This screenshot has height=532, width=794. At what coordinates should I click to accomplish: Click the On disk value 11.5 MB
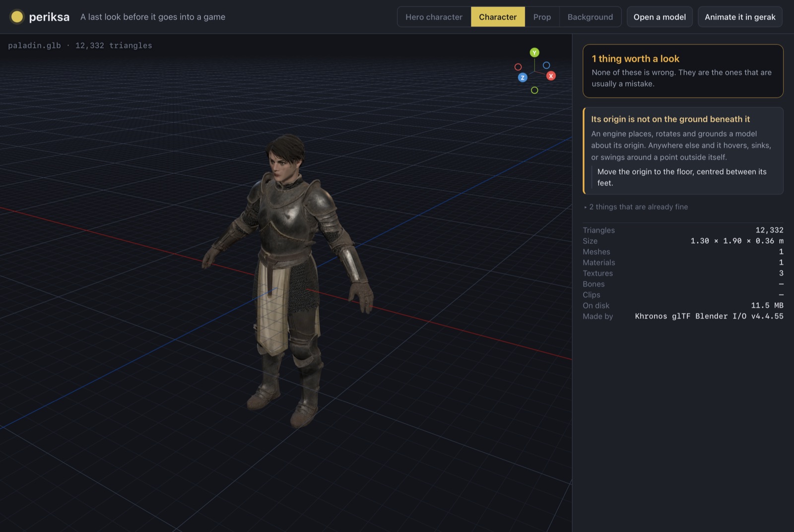pyautogui.click(x=767, y=306)
